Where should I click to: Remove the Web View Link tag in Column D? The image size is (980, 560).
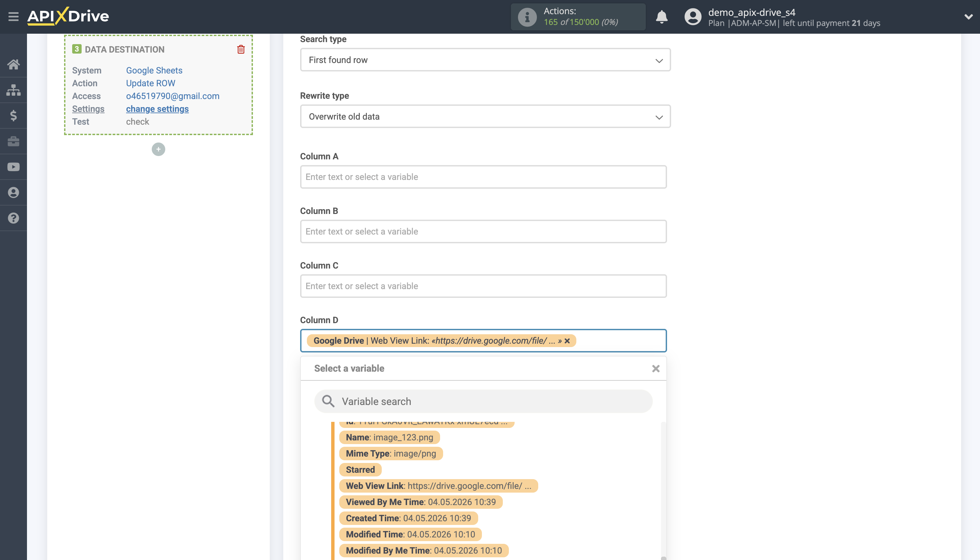coord(567,341)
